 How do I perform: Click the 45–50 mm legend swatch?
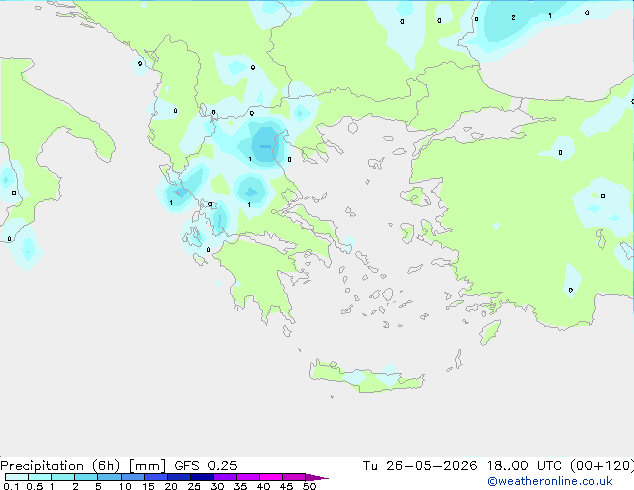tap(294, 477)
